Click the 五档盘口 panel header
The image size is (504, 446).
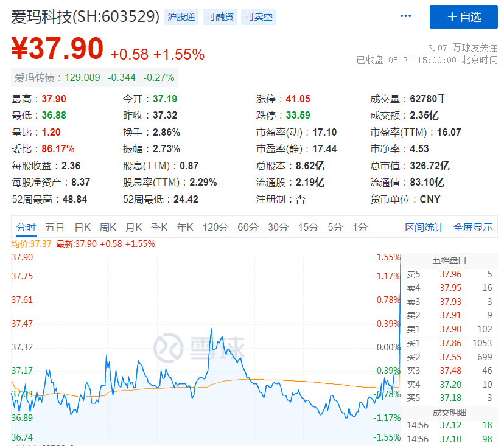[449, 260]
